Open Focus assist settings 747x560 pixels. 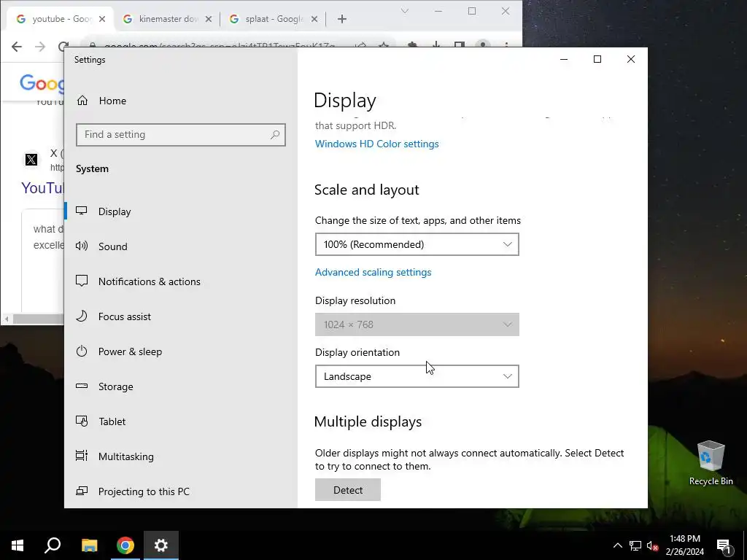[124, 316]
